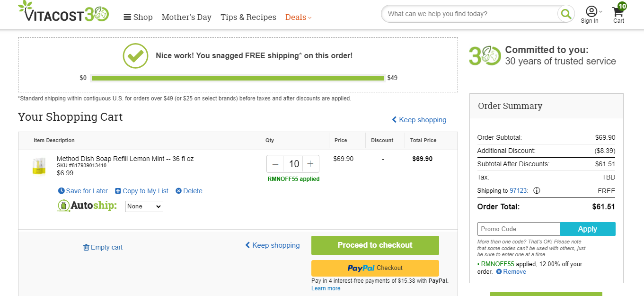The height and width of the screenshot is (296, 644).
Task: Expand the Deals menu
Action: [298, 17]
